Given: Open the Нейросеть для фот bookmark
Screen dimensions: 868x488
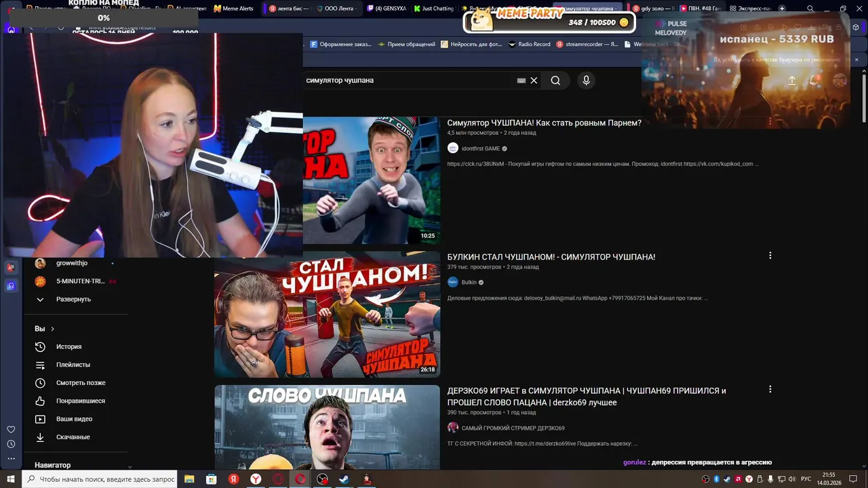Looking at the screenshot, I should coord(472,44).
